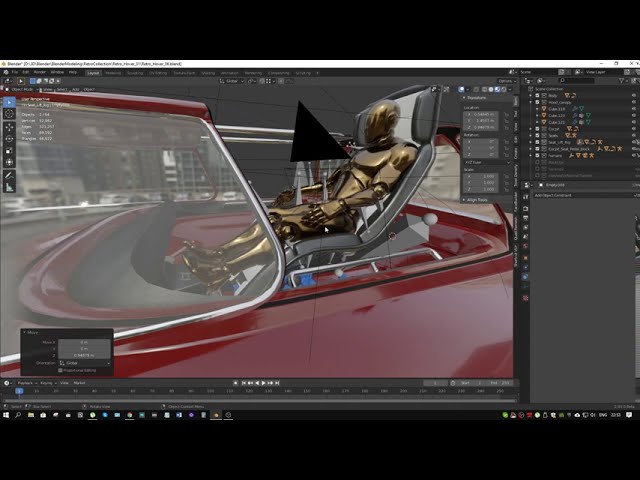Expand the Body collection in outliner
Viewport: 640px width, 480px height.
(531, 96)
